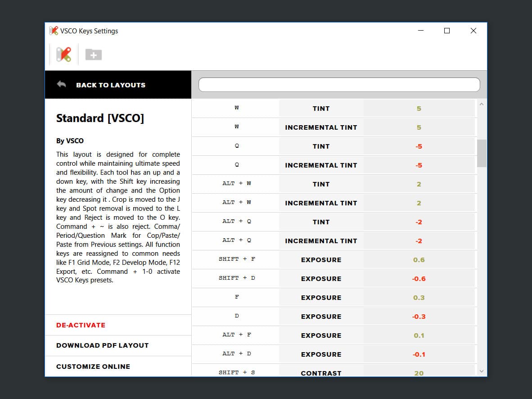
Task: Click De-Activate layout button
Action: [x=81, y=325]
